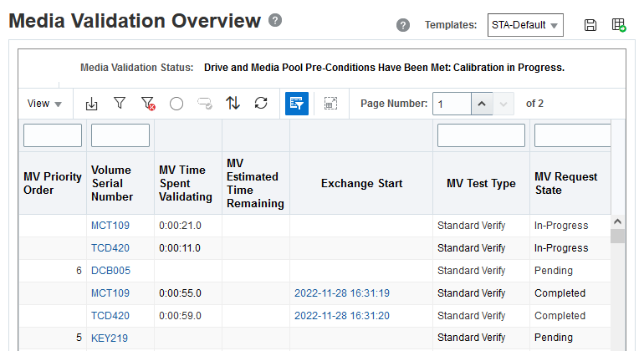Screen dimensions: 644x351
Task: Click the help icon beside Media Validation Overview
Action: click(275, 20)
